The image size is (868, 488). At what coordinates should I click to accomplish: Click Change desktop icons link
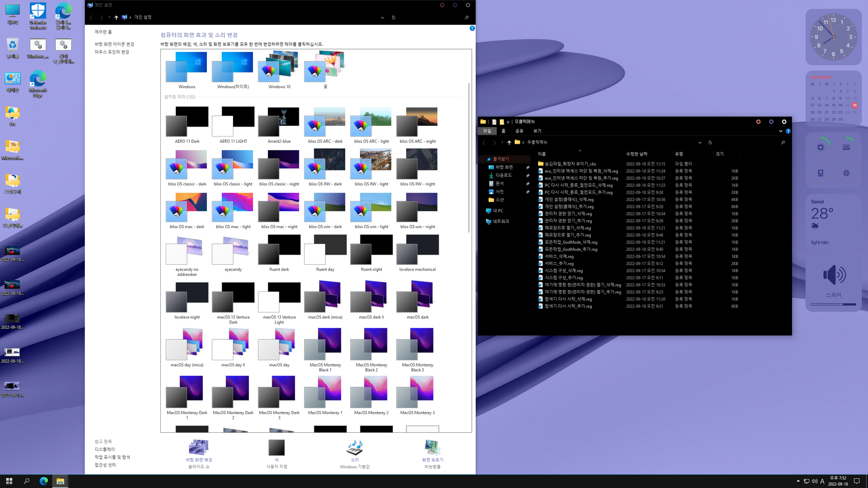pos(114,44)
